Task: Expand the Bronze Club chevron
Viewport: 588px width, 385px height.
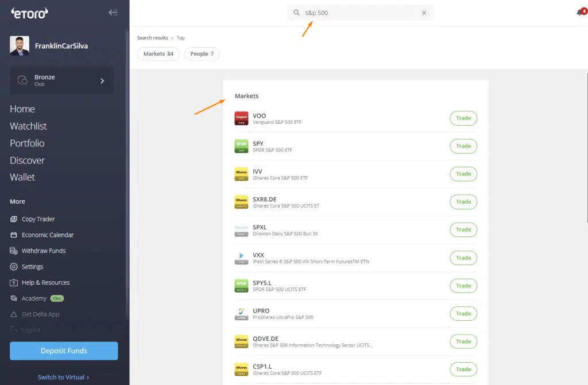Action: coord(102,81)
